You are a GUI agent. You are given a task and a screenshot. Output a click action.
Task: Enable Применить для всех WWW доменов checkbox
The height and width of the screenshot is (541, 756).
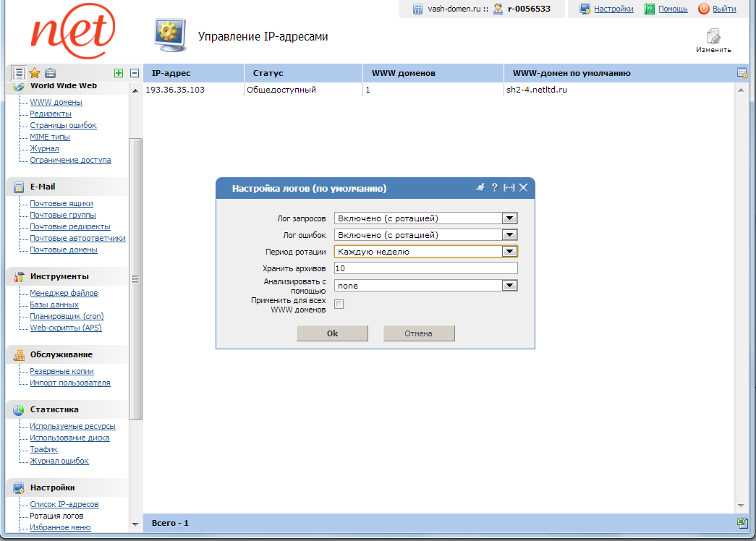coord(339,304)
